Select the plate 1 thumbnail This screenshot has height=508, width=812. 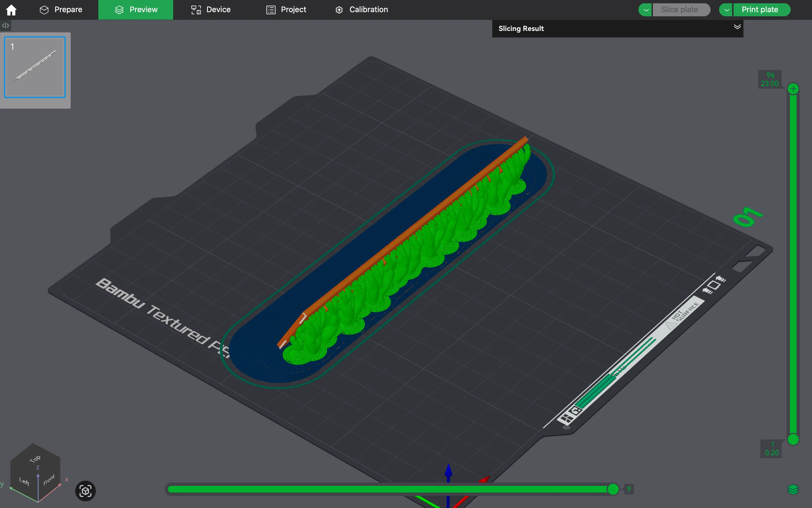point(35,67)
